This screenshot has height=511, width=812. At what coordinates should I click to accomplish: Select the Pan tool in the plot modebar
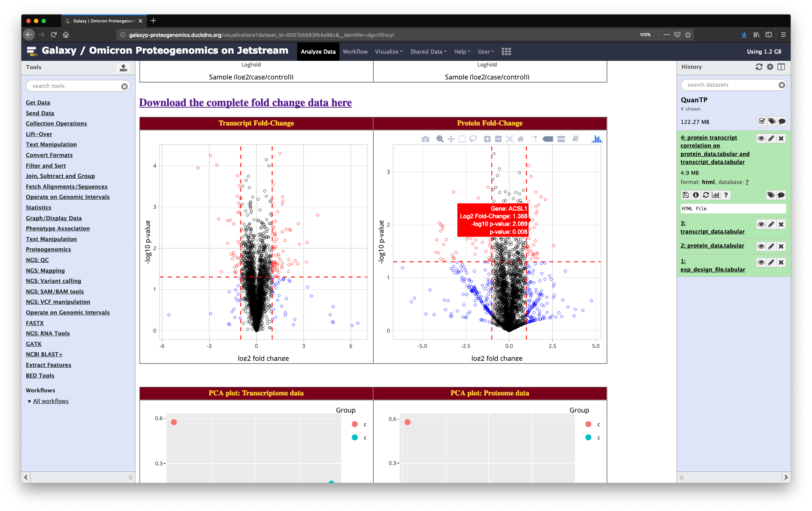tap(451, 139)
